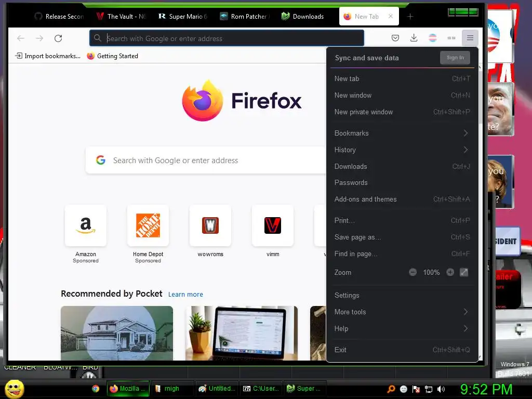Click the hamburger application menu button
The image size is (532, 399).
[470, 38]
